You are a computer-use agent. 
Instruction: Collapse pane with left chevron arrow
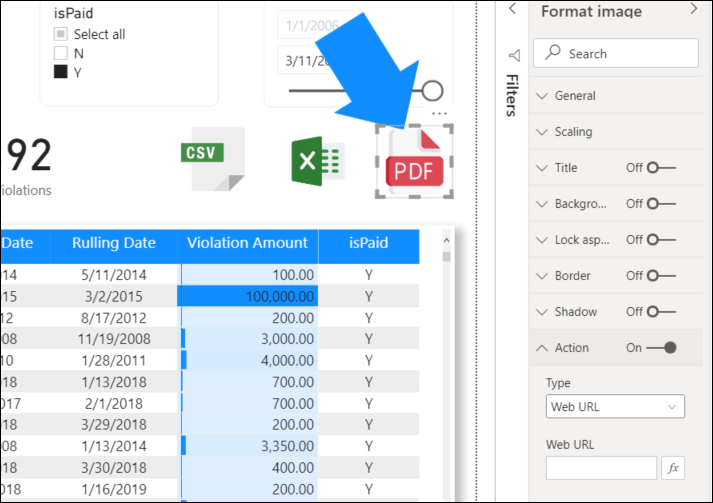pos(513,9)
